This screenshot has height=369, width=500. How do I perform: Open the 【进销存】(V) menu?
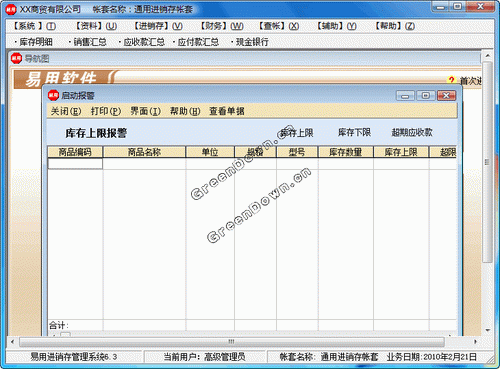tap(157, 26)
